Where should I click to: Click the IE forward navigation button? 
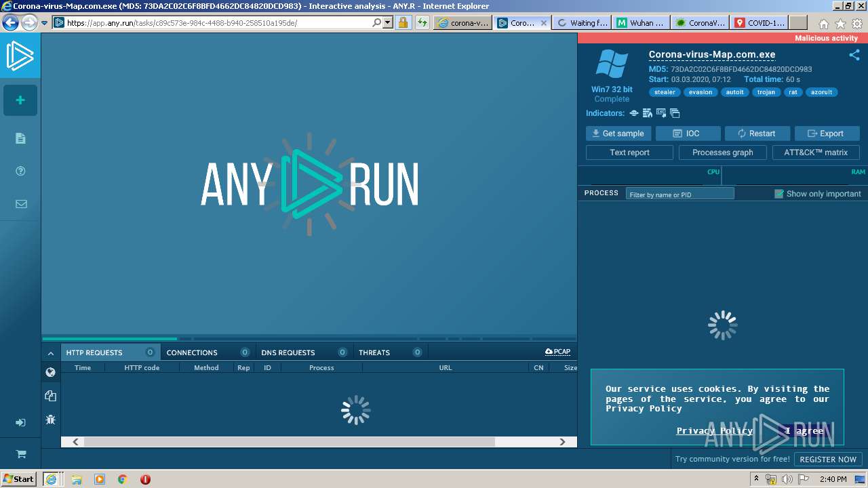tap(29, 22)
